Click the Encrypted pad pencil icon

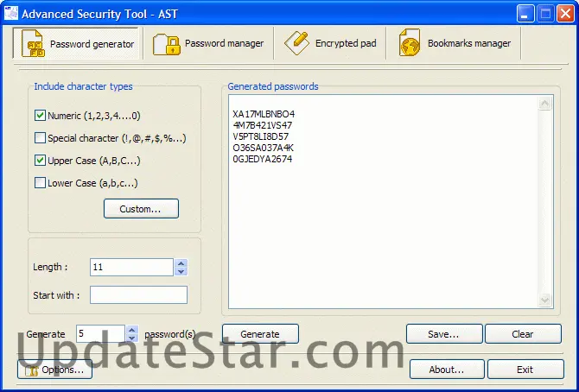[296, 43]
